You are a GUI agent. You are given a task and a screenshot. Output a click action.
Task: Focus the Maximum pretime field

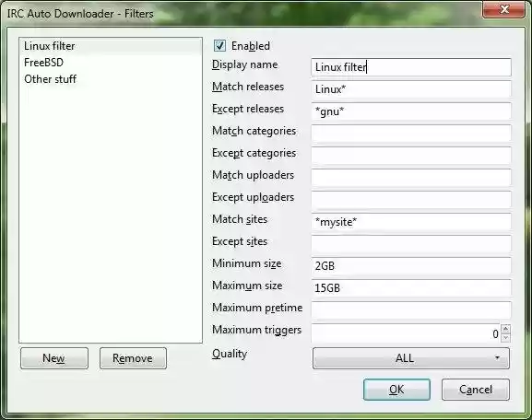point(411,309)
